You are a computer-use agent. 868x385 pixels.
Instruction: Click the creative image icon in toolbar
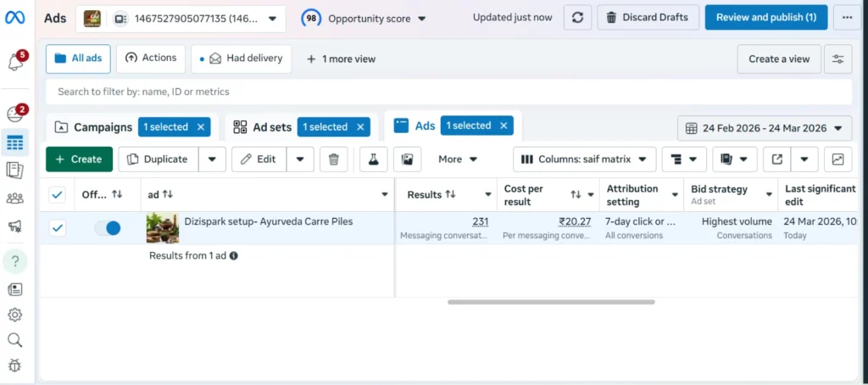point(408,159)
